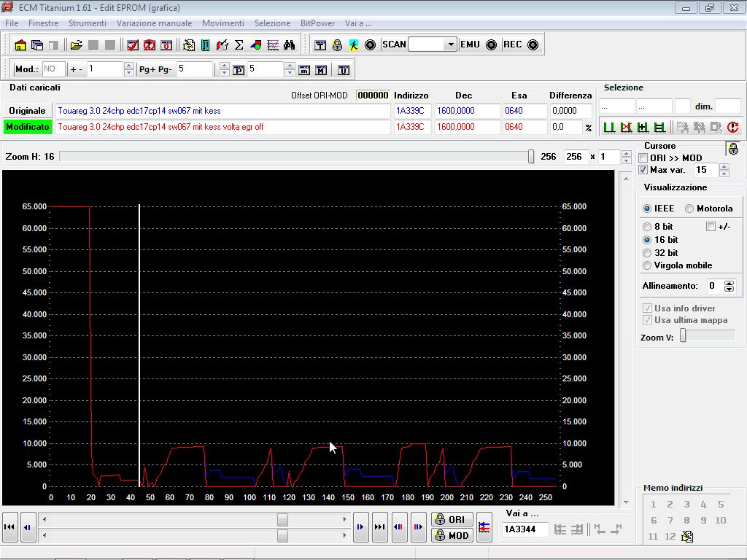The height and width of the screenshot is (560, 747).
Task: Click the blue-red lines icon beside ORI
Action: (484, 527)
